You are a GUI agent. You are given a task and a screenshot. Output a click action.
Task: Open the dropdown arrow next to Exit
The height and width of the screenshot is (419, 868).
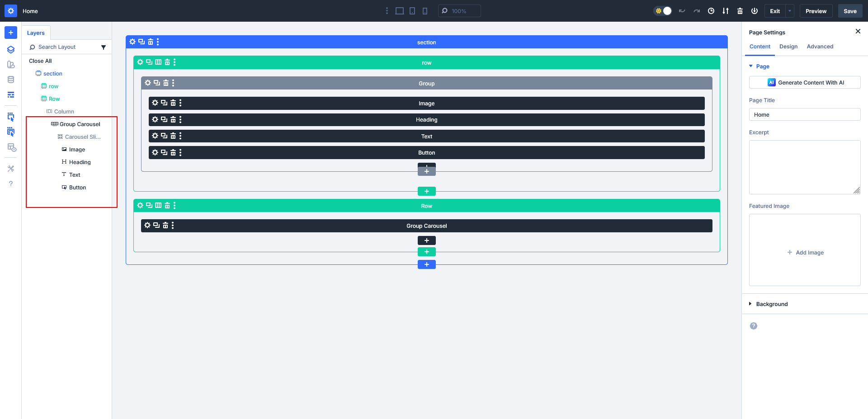click(790, 11)
